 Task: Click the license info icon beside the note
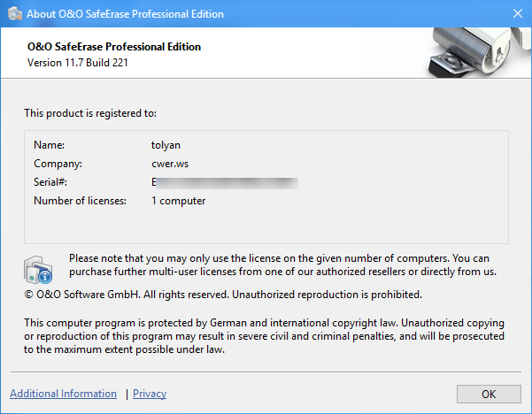pos(39,267)
